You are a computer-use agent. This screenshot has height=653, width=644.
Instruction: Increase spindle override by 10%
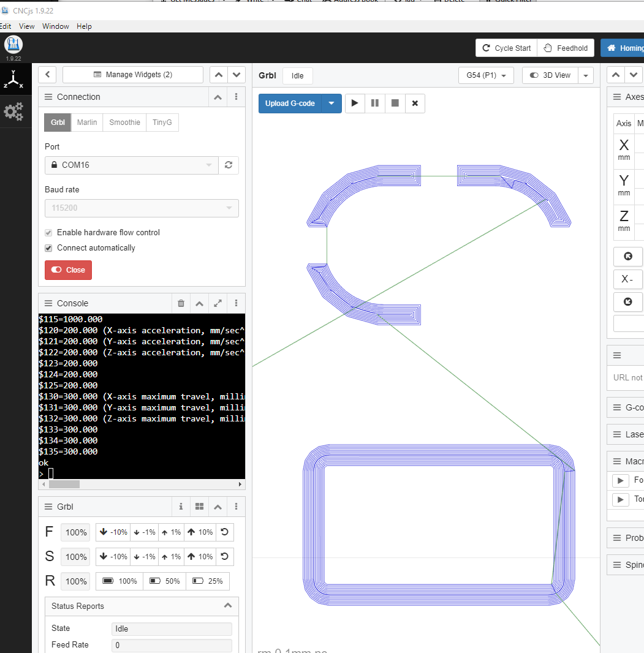tap(200, 557)
